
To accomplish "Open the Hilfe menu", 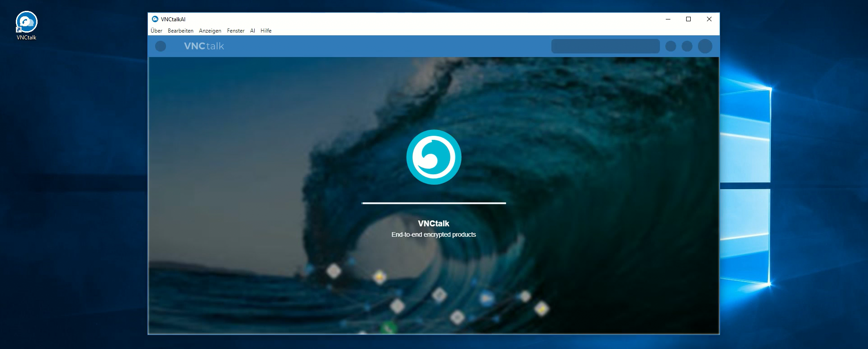I will 266,31.
